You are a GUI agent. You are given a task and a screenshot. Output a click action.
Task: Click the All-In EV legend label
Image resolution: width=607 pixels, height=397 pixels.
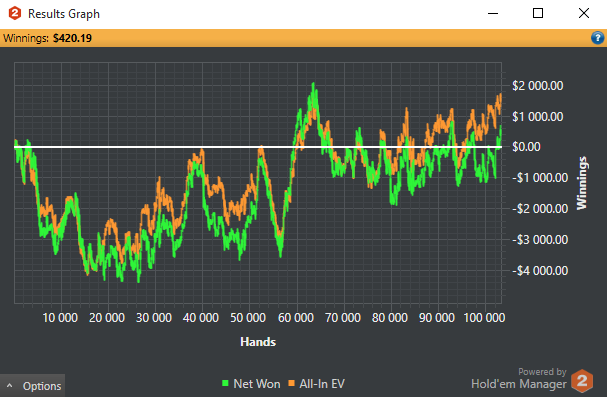click(x=322, y=384)
